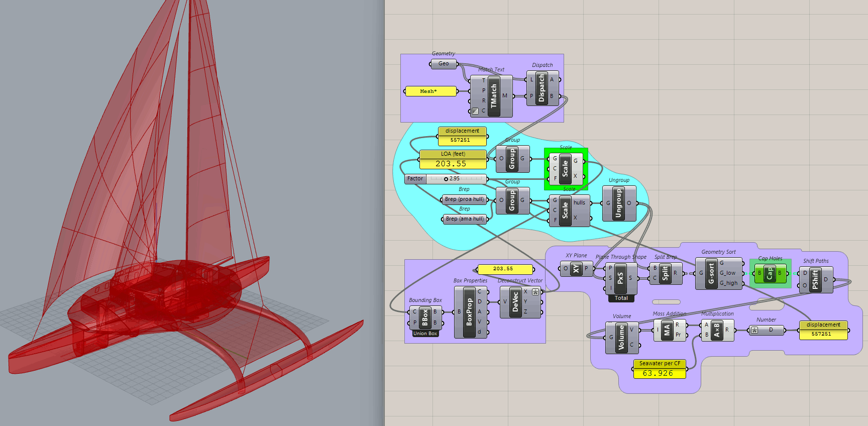Select the Brep (proa hull) parameter
Viewport: 868px width, 426px height.
[x=465, y=199]
